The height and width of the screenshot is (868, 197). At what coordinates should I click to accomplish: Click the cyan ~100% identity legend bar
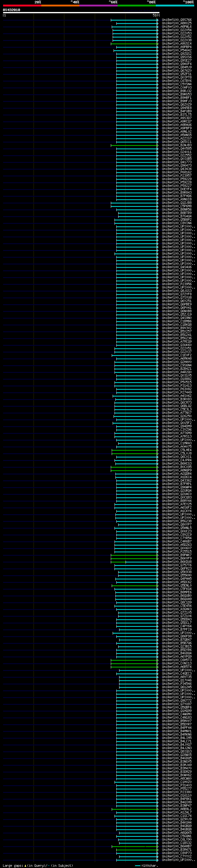[175, 6]
